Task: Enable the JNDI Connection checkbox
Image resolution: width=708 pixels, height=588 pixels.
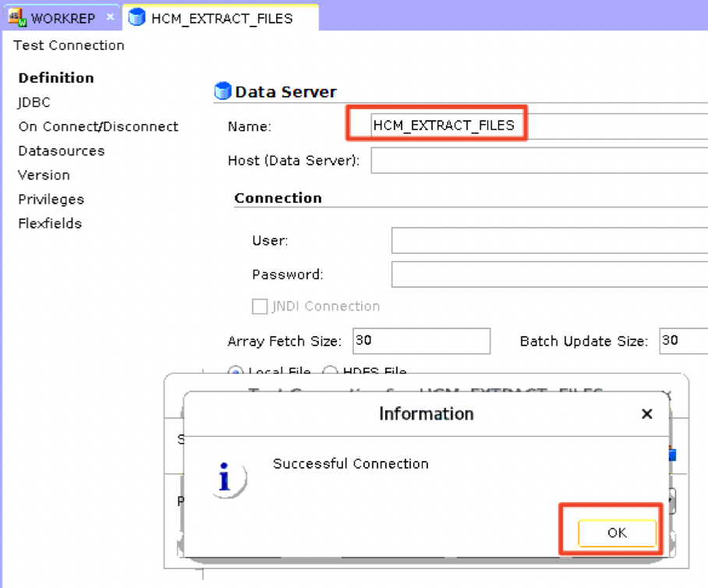Action: [260, 306]
